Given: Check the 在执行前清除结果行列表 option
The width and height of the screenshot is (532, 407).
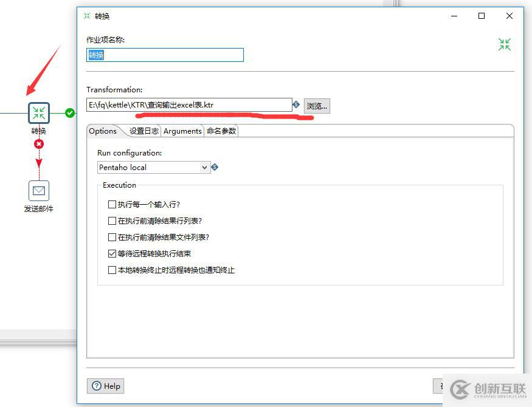Looking at the screenshot, I should 111,221.
